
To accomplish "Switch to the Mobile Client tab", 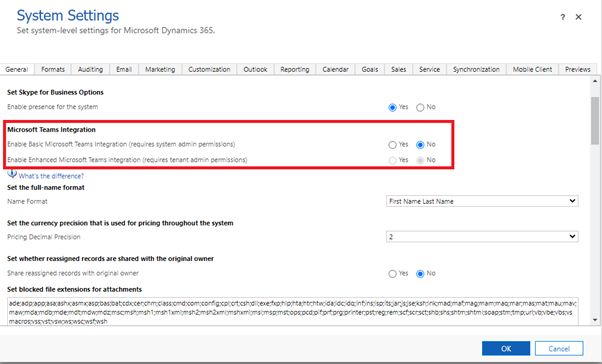I will pos(532,69).
